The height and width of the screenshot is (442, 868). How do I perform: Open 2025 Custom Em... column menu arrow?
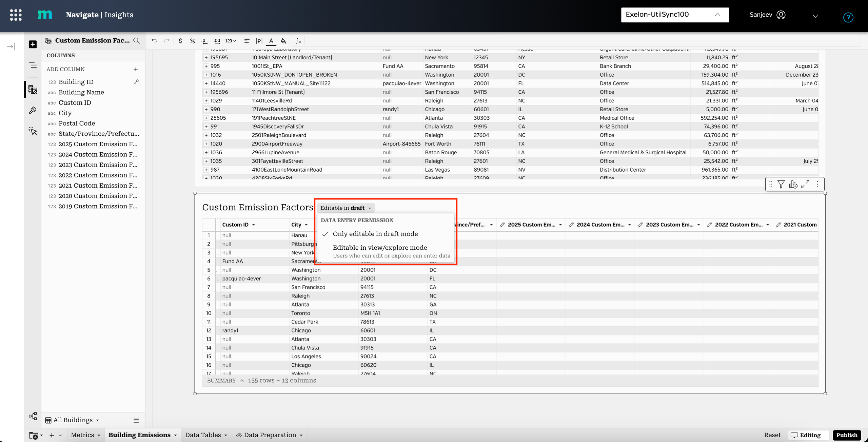[x=560, y=225]
